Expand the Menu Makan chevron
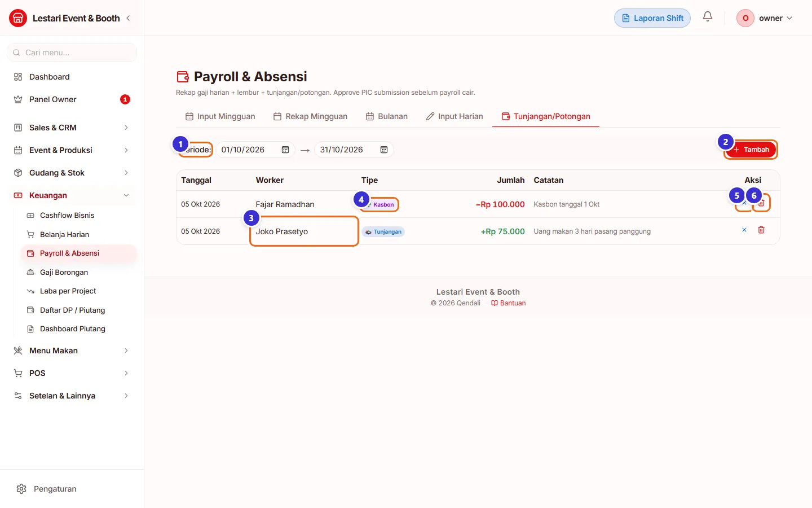The width and height of the screenshot is (812, 508). point(126,351)
